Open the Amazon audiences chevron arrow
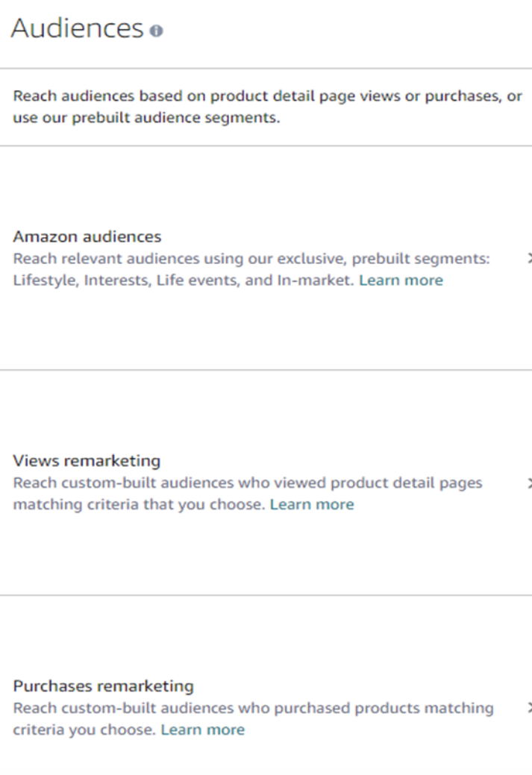 (529, 258)
